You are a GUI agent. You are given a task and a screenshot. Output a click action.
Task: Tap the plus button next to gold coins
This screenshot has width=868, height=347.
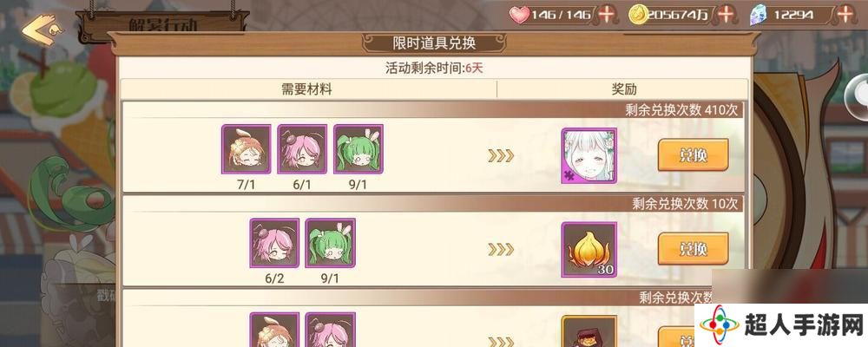[725, 15]
